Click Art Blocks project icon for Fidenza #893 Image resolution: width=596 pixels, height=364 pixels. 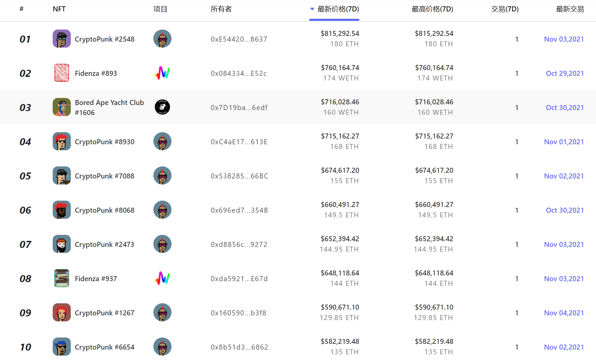pos(162,73)
